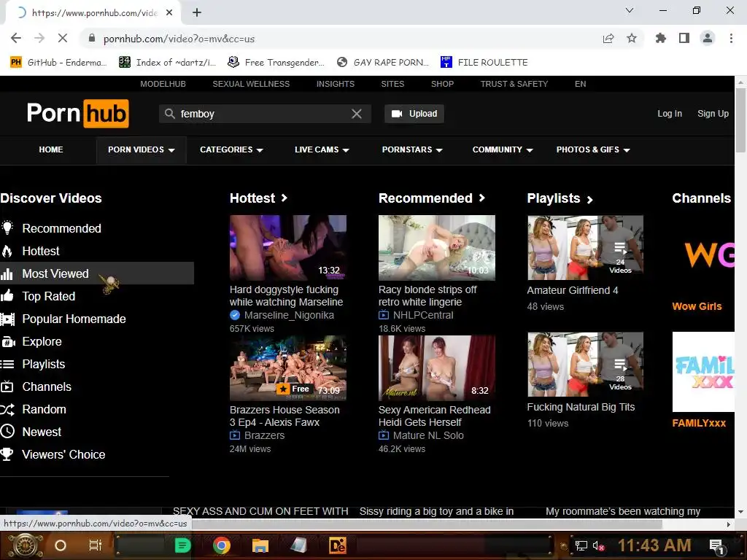Viewport: 747px width, 560px height.
Task: Open a new browser tab
Action: point(197,12)
